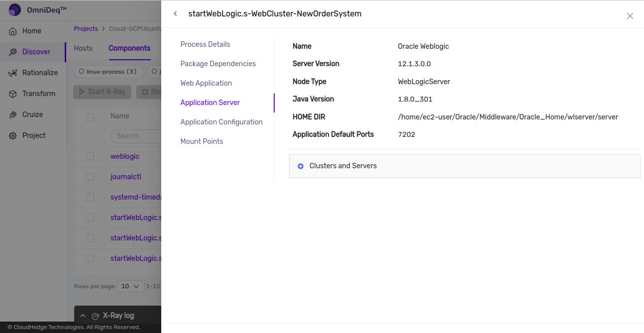Select Application Server section
The width and height of the screenshot is (644, 333).
tap(210, 103)
